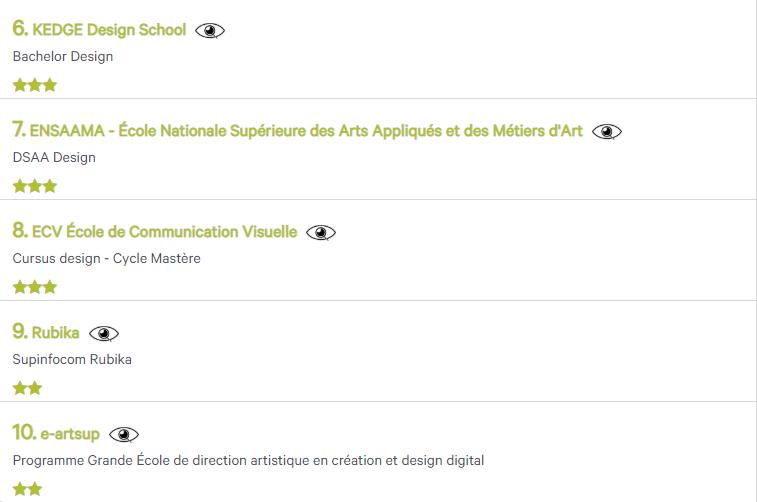Click the eye icon next to Rubika
Screen dimensions: 757x502
104,334
